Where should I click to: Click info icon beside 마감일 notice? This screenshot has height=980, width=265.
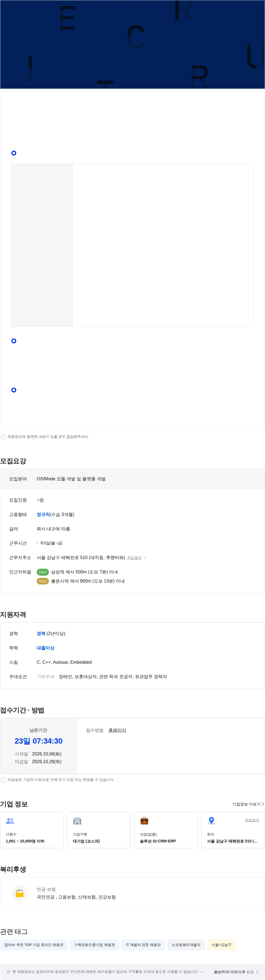pyautogui.click(x=3, y=780)
